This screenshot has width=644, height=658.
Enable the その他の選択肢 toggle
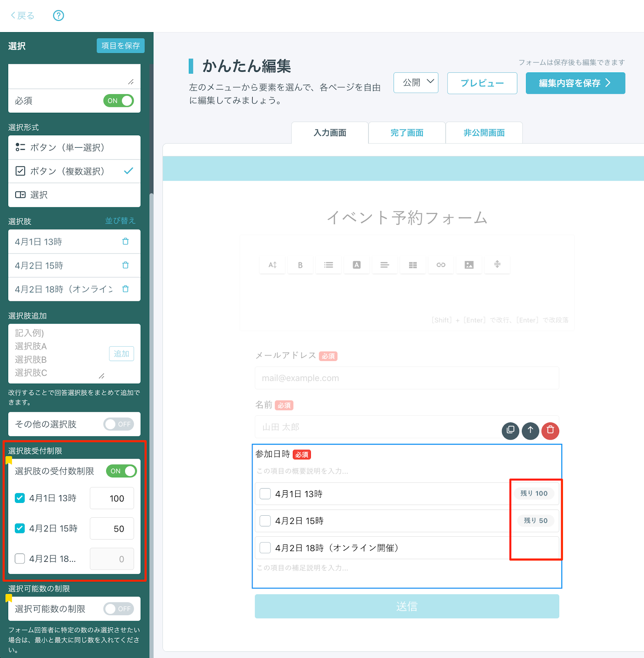coord(118,424)
